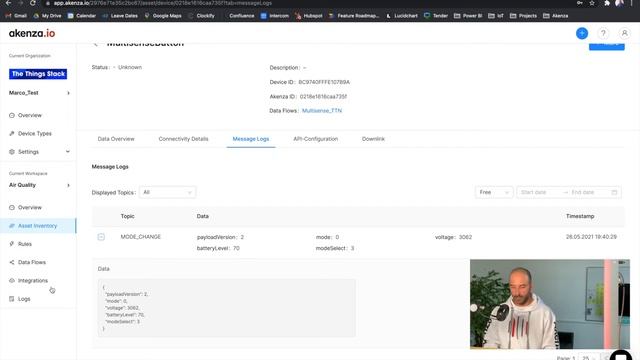Click The Things Stack organization badge
The height and width of the screenshot is (360, 640).
[x=38, y=74]
